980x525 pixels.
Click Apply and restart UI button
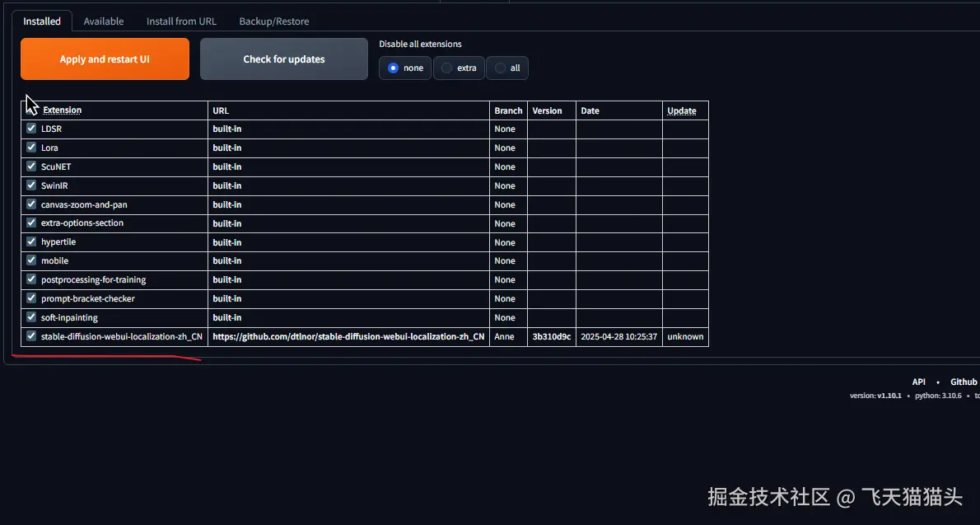click(x=105, y=59)
